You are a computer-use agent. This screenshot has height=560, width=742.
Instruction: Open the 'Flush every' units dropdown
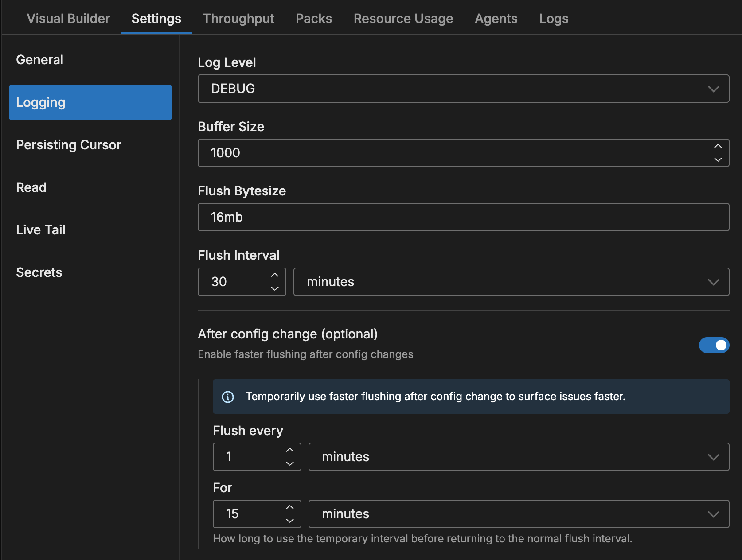tap(519, 457)
